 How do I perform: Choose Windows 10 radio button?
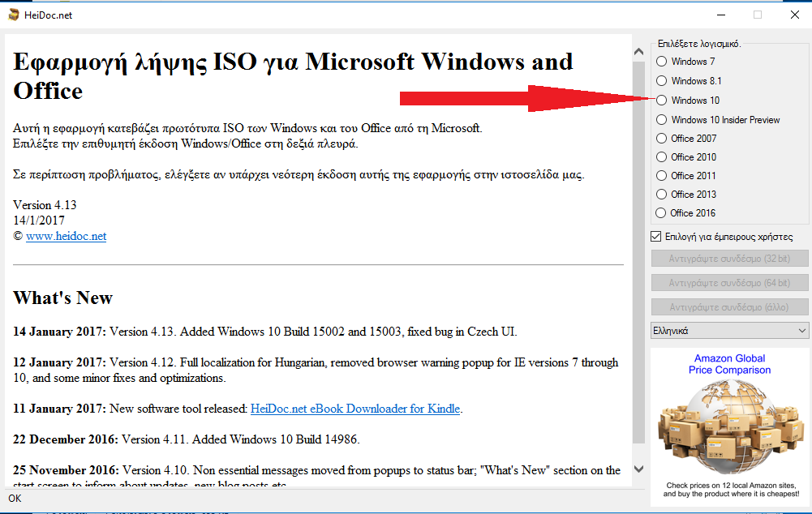pos(662,101)
